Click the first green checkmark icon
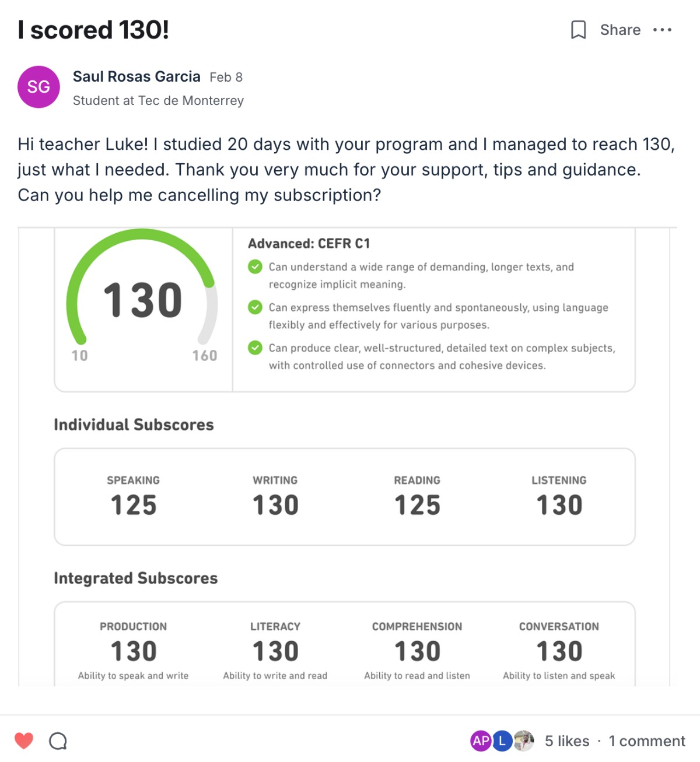The width and height of the screenshot is (700, 762). pyautogui.click(x=255, y=267)
